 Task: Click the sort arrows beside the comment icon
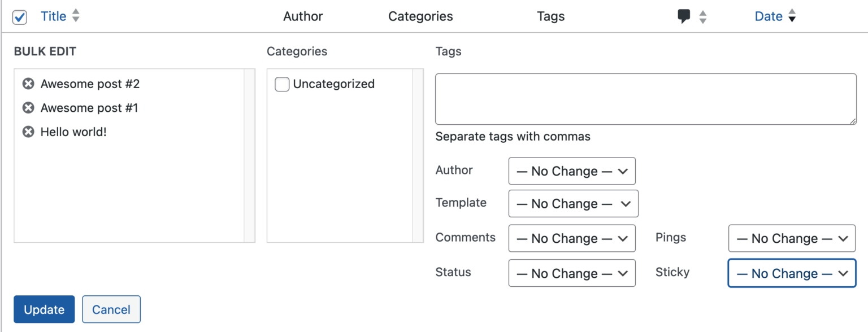(702, 16)
